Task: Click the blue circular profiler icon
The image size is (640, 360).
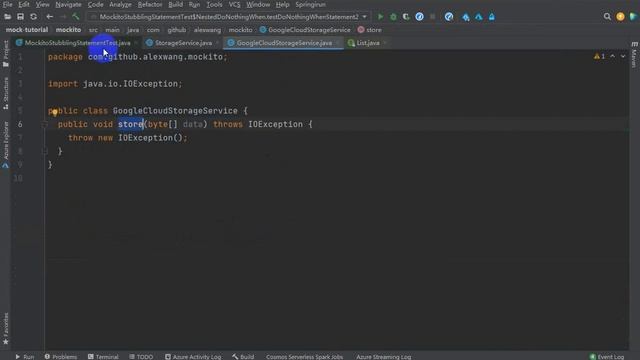Action: pyautogui.click(x=419, y=17)
